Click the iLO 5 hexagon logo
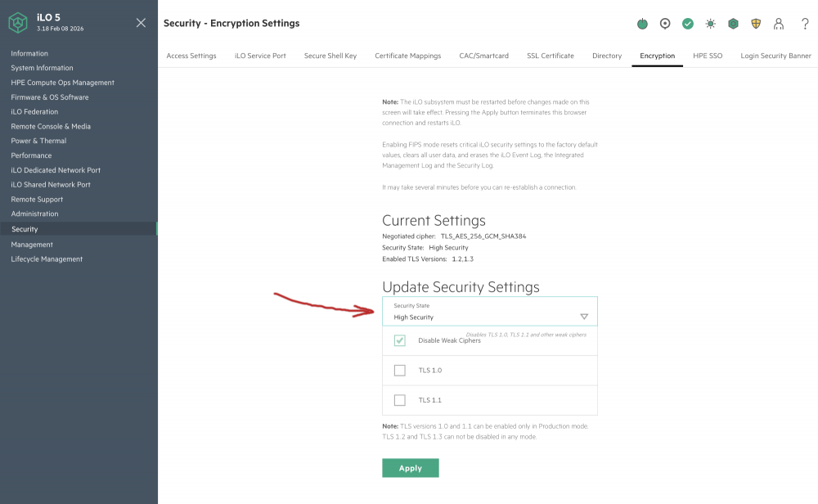Viewport: 818px width, 504px height. tap(18, 22)
